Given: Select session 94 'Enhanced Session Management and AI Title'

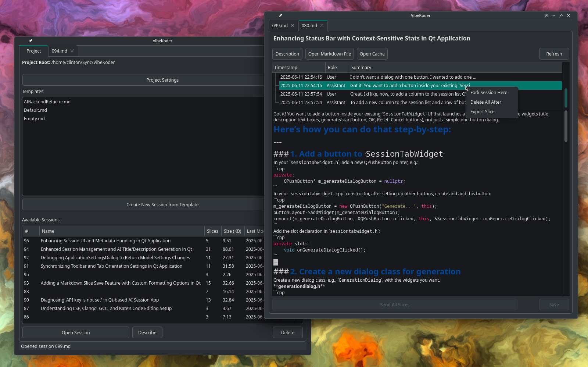Looking at the screenshot, I should [143, 249].
